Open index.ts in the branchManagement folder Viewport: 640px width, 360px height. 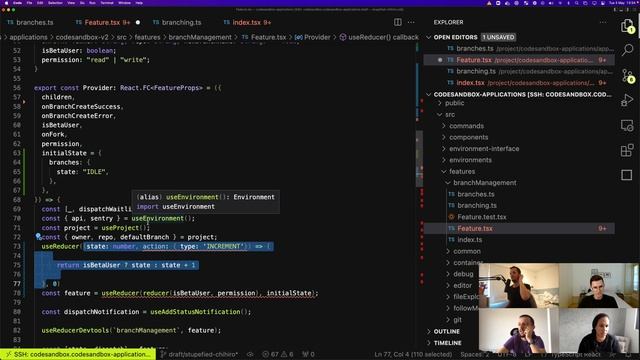(469, 240)
